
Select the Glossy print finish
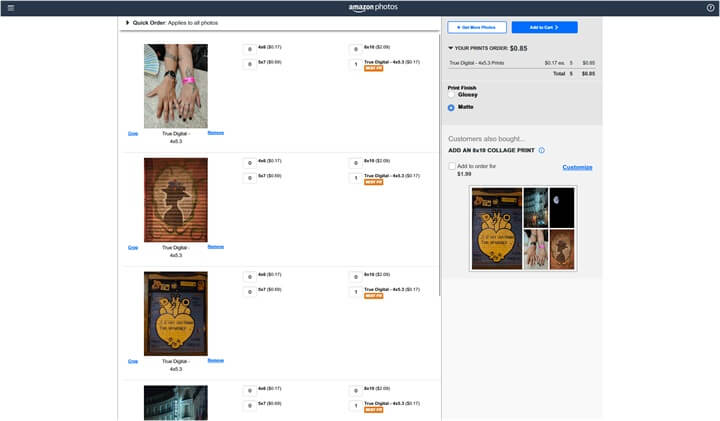(451, 95)
